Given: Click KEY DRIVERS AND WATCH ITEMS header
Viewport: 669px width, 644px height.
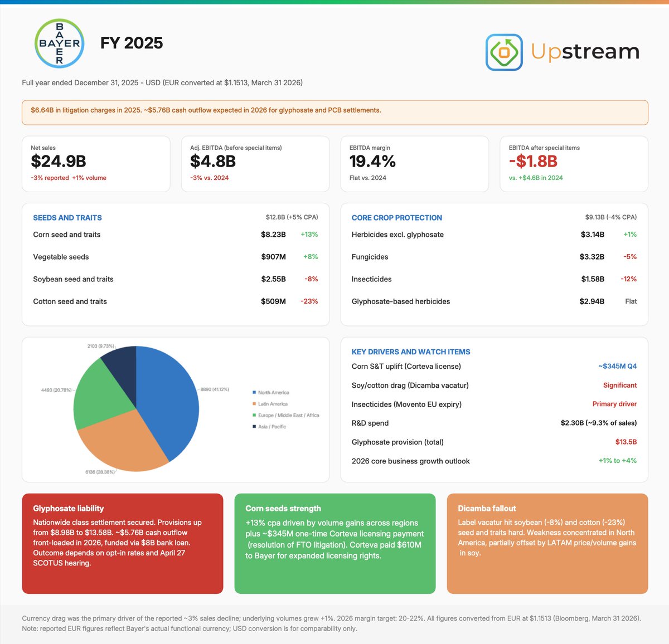Looking at the screenshot, I should (x=411, y=352).
